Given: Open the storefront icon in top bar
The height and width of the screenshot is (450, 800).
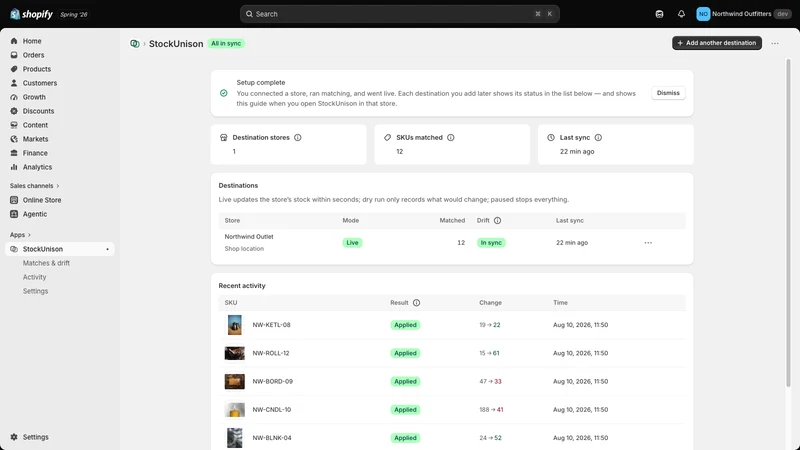Looking at the screenshot, I should pyautogui.click(x=659, y=14).
